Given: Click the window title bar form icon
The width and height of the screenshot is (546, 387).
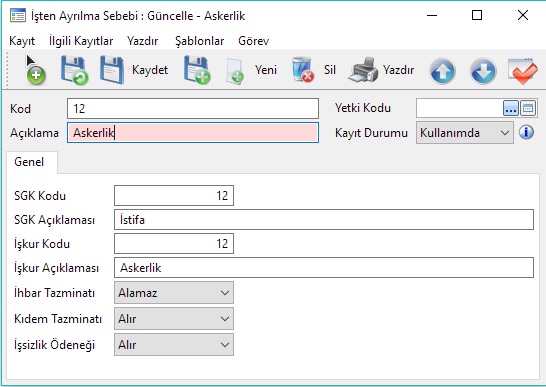Looking at the screenshot, I should click(x=18, y=16).
